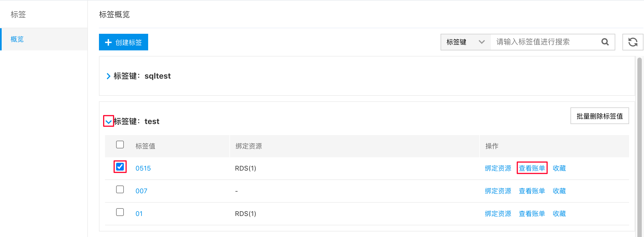Open the 0515 tag value link

[143, 168]
